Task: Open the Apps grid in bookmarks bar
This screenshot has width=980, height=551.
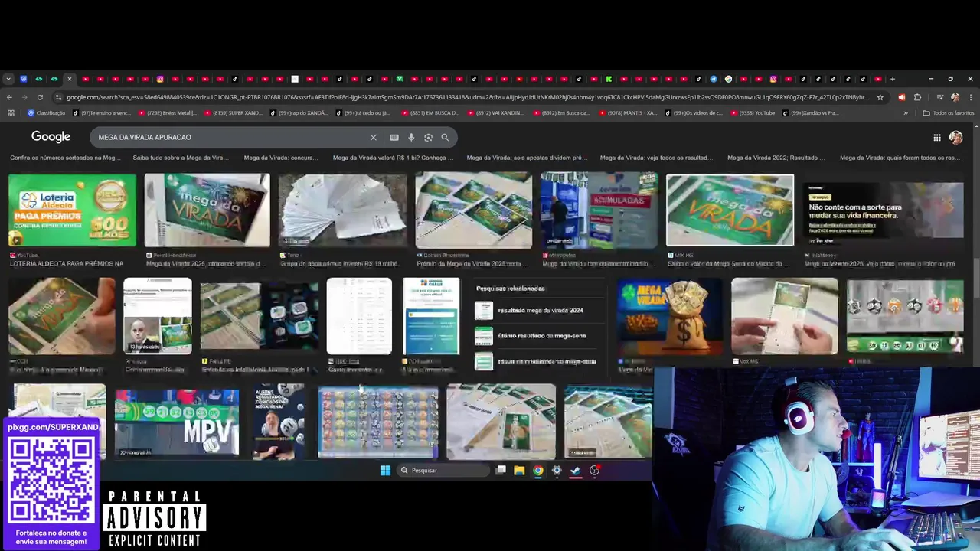Action: (x=11, y=113)
